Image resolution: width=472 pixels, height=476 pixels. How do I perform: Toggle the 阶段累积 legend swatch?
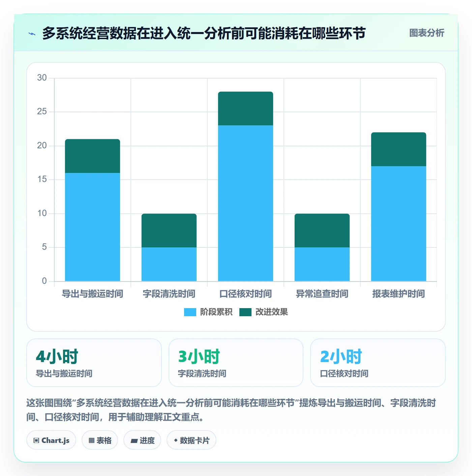coord(190,312)
